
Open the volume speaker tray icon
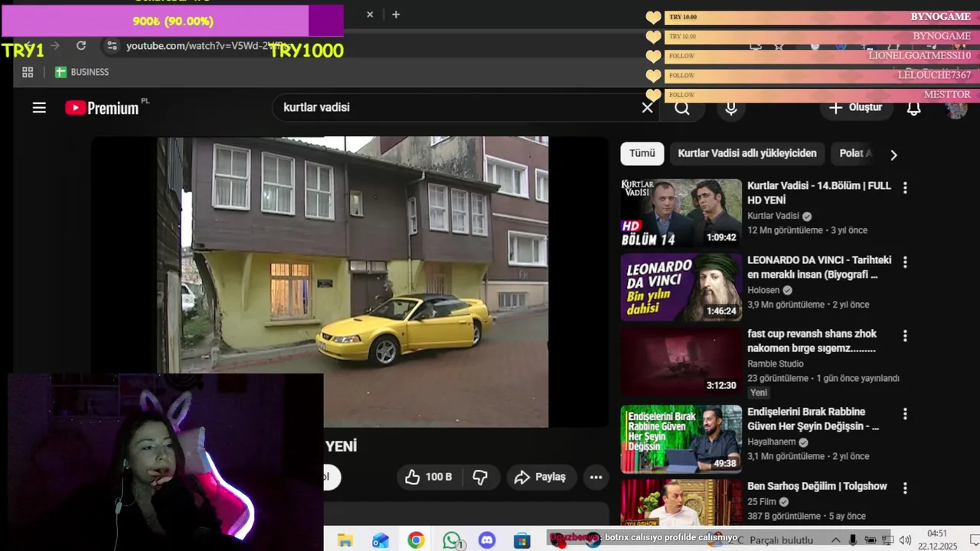906,540
